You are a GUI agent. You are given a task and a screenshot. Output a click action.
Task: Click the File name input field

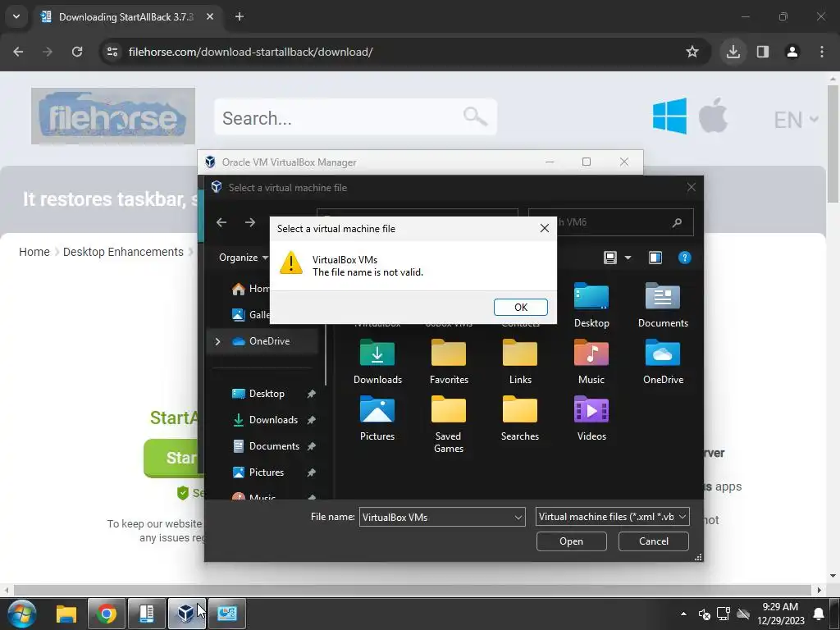point(436,517)
